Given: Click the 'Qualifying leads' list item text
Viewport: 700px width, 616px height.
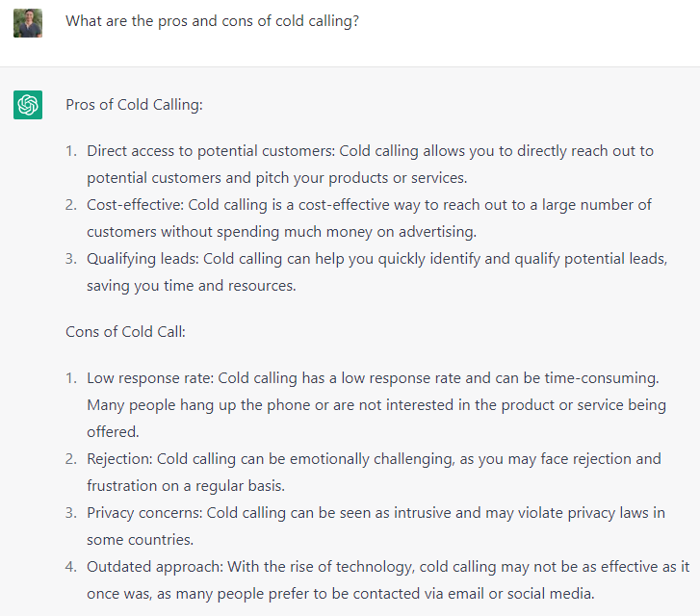Looking at the screenshot, I should pyautogui.click(x=376, y=271).
